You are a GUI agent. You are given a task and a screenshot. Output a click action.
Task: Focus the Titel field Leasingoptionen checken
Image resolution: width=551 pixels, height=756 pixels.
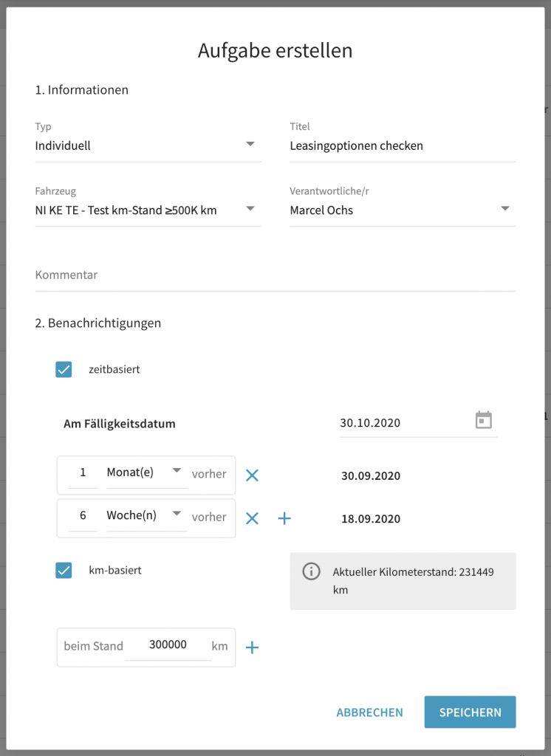[x=403, y=145]
